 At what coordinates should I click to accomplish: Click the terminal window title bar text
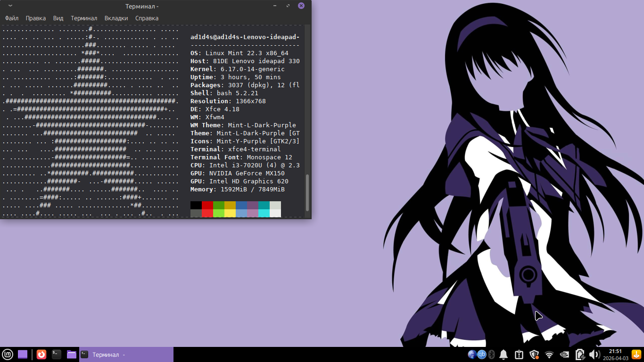[142, 6]
